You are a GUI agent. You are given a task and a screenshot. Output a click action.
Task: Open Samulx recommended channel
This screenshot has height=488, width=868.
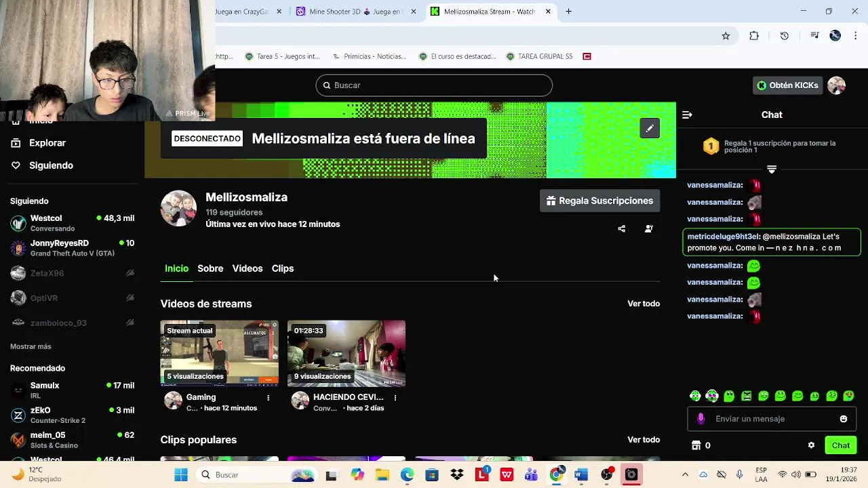click(72, 390)
